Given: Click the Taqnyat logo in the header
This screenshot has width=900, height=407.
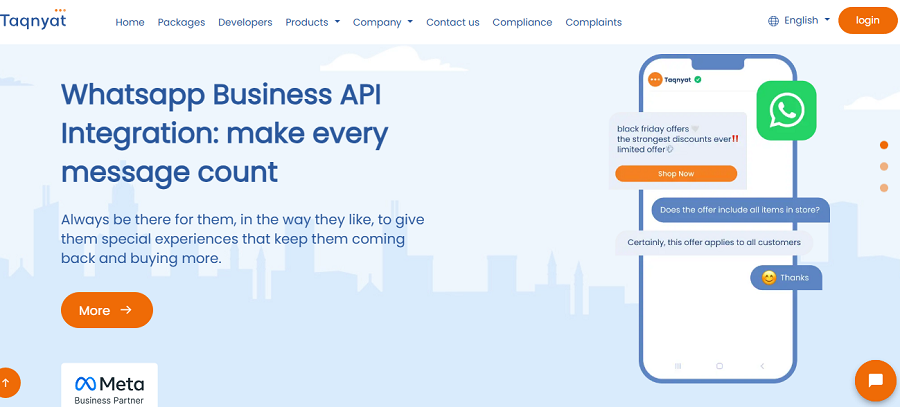Looking at the screenshot, I should [x=33, y=20].
